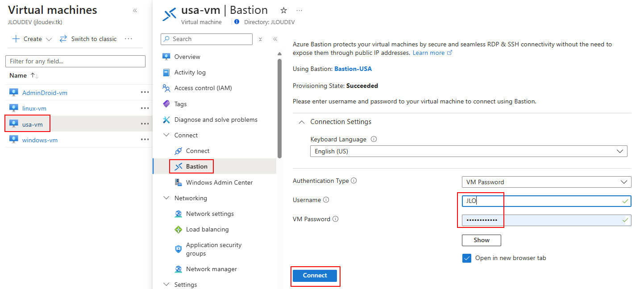Open the Activity log menu item

(190, 72)
